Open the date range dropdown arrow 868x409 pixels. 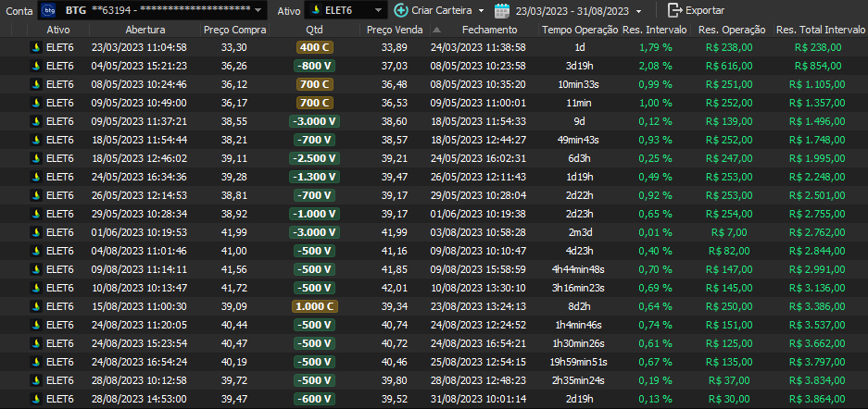pyautogui.click(x=638, y=11)
